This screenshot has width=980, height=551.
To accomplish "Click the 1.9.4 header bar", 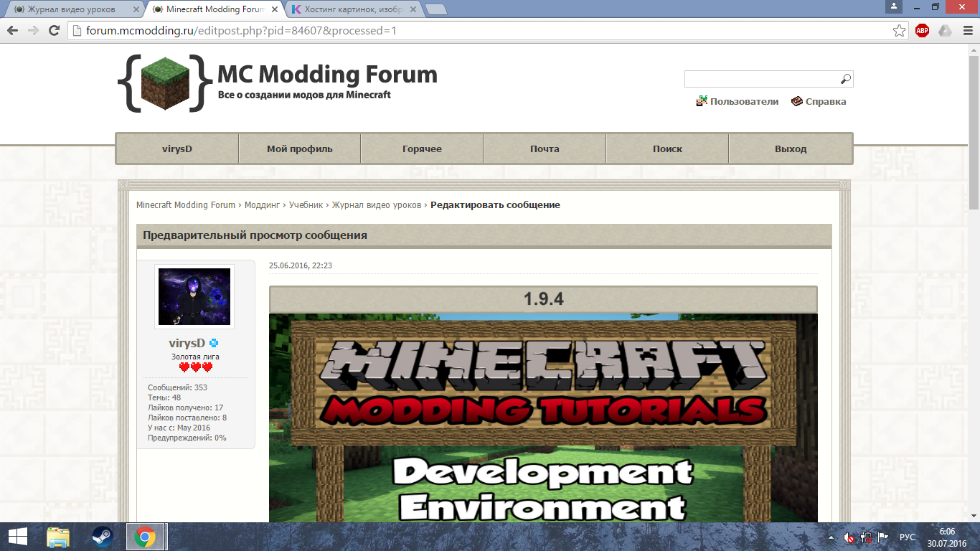I will point(543,300).
